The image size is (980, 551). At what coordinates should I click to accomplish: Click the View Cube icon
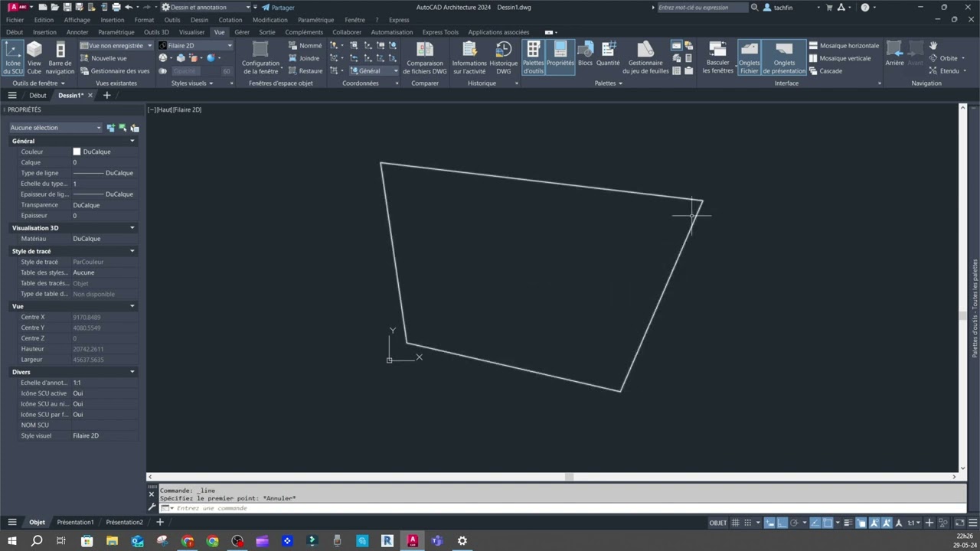34,58
